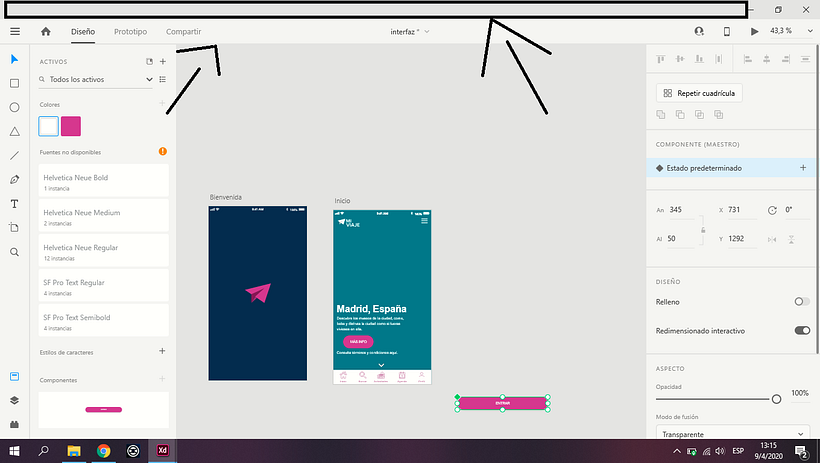820x463 pixels.
Task: Select the white color swatch
Action: (49, 126)
